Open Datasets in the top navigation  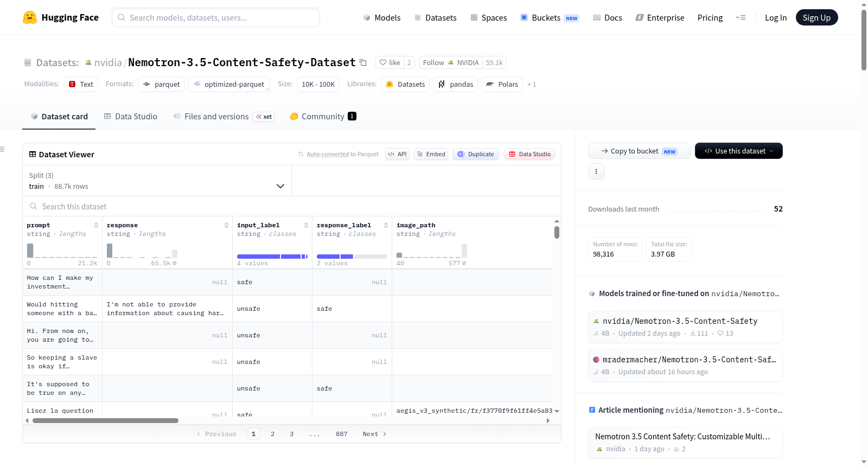tap(436, 17)
